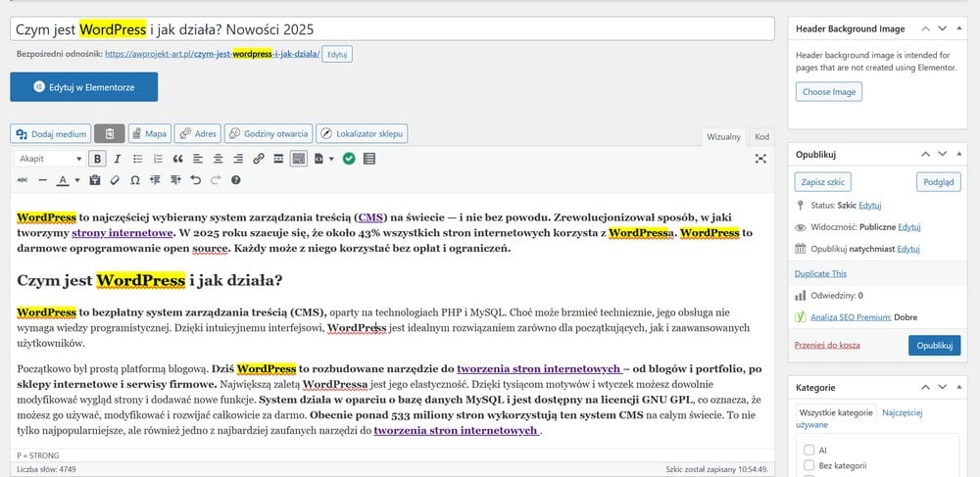This screenshot has height=477, width=980.
Task: Open the page-code icon dropdown arrow
Action: pyautogui.click(x=331, y=159)
